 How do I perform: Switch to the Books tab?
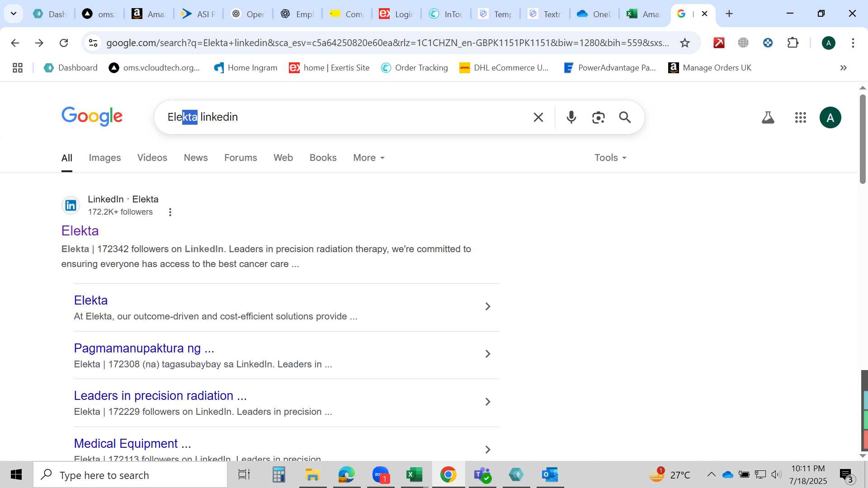point(323,158)
